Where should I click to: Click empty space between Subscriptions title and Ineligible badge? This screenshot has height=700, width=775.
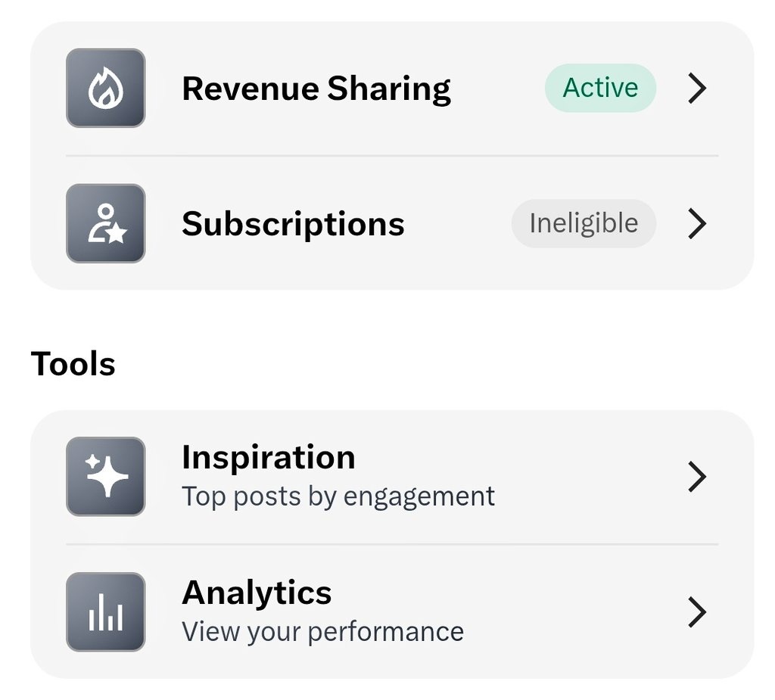(458, 224)
